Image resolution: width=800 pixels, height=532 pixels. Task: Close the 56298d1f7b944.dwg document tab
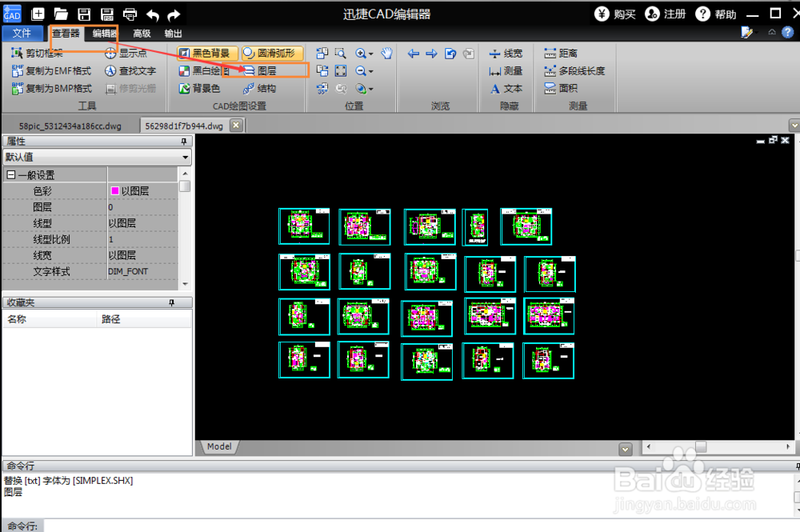(x=236, y=125)
